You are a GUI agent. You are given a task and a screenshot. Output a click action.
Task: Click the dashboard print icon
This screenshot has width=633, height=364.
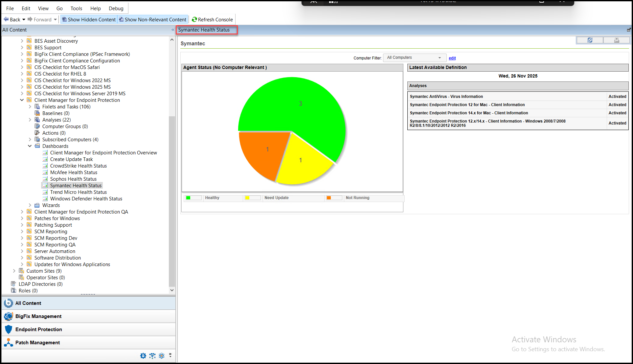tap(617, 40)
